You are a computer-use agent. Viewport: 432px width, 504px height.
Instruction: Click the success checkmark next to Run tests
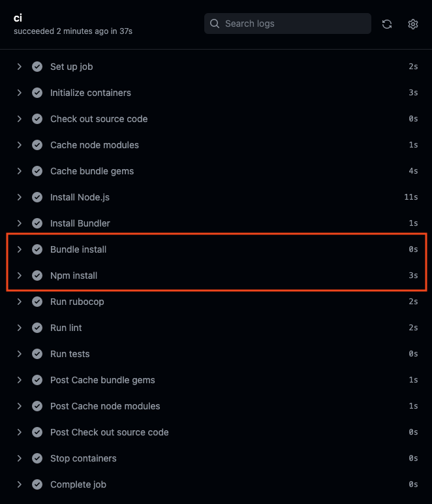pyautogui.click(x=37, y=354)
